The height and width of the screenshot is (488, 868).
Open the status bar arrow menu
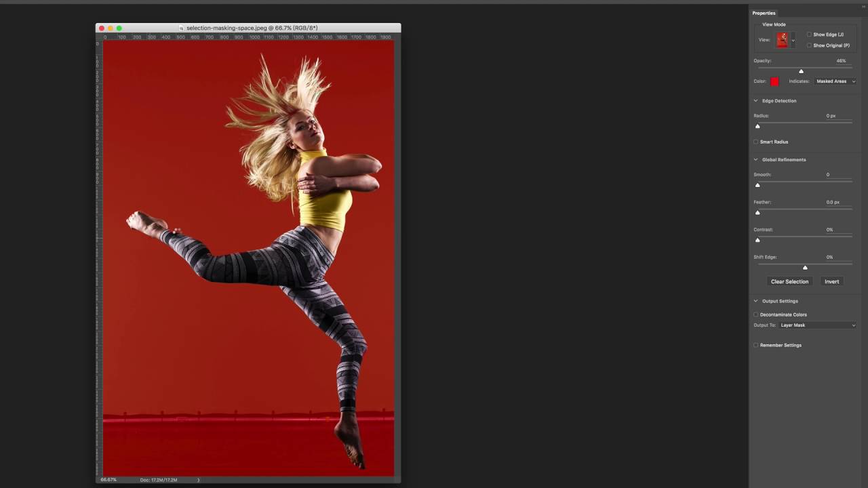point(199,480)
